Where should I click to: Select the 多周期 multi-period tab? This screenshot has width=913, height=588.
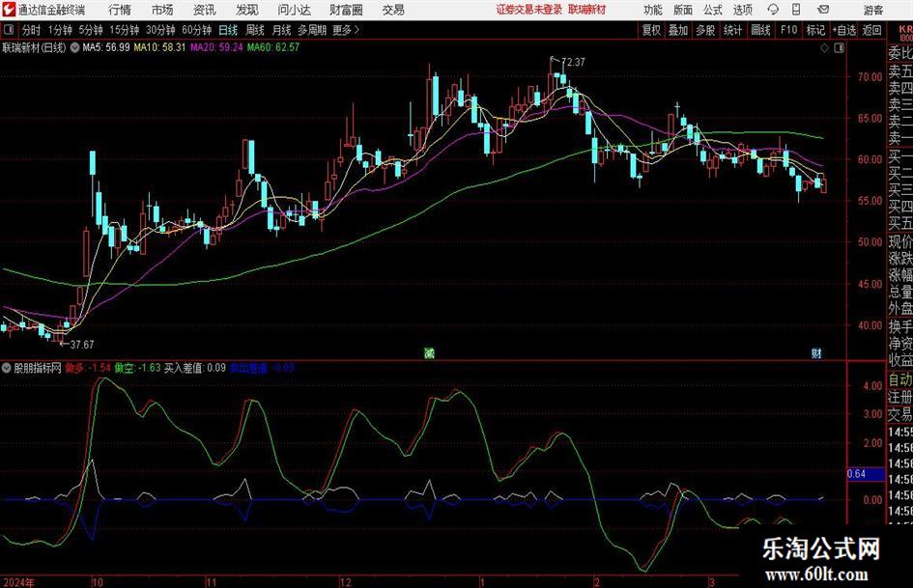tap(312, 30)
